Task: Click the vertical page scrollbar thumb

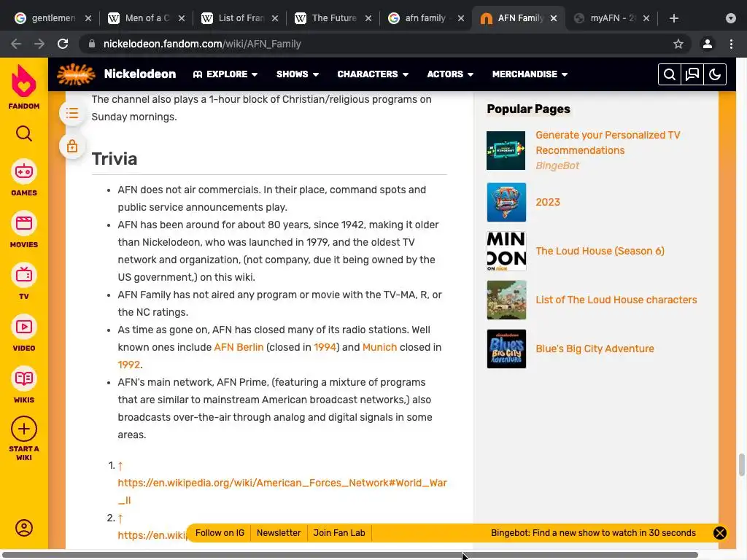Action: (x=741, y=464)
